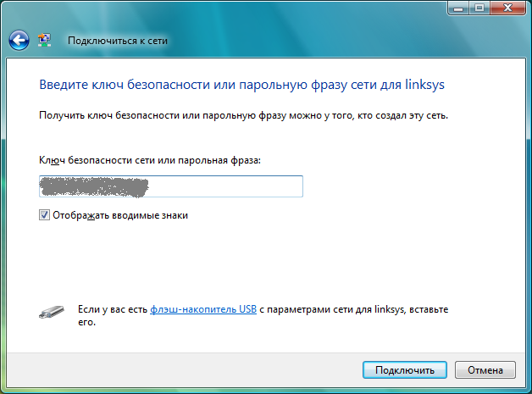Uncheck the 'Отображать вводимые знаки' checkbox

(44, 216)
